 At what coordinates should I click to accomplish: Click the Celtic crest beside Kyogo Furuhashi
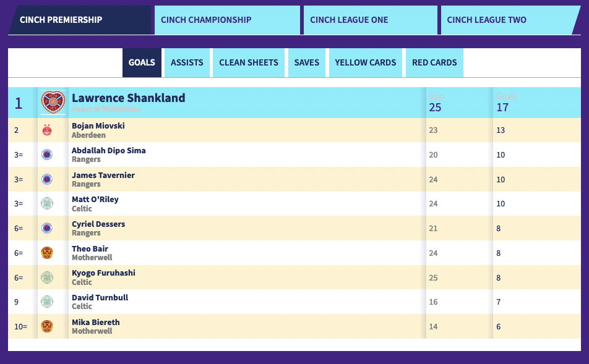(x=47, y=277)
